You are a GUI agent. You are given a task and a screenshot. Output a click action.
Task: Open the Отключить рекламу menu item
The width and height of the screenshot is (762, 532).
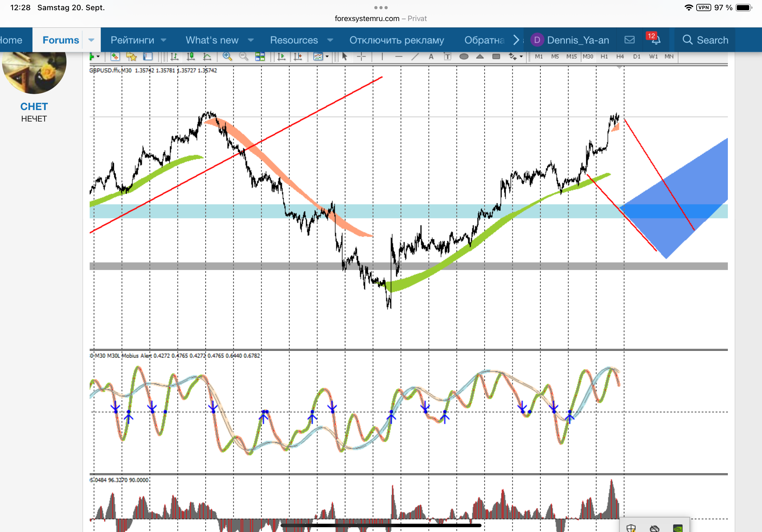pyautogui.click(x=396, y=40)
